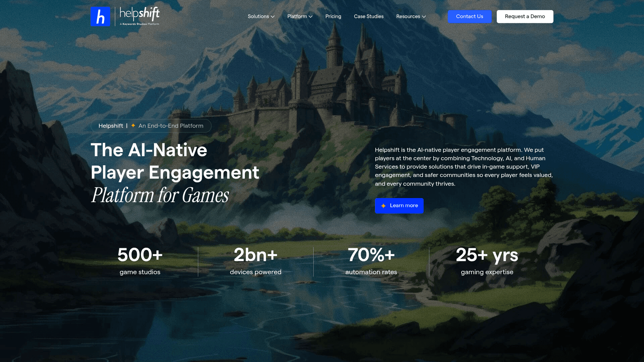Image resolution: width=644 pixels, height=362 pixels.
Task: Click the blue Helpshift 'h' logo icon
Action: [100, 16]
